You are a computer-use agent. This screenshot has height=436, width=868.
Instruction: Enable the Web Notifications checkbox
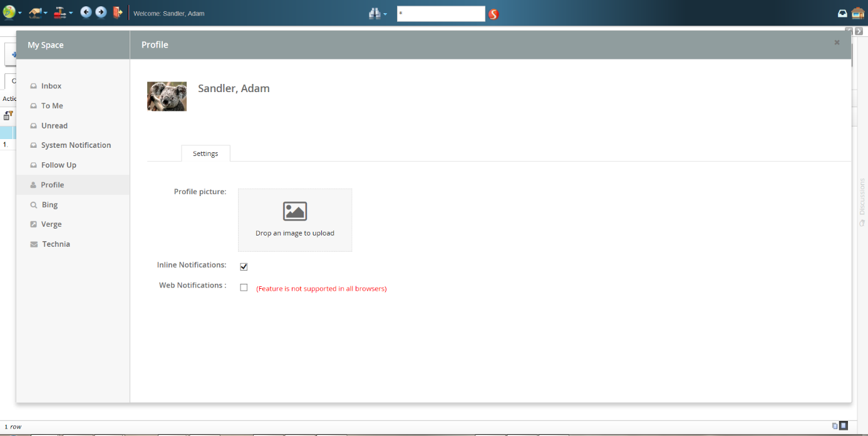tap(244, 288)
